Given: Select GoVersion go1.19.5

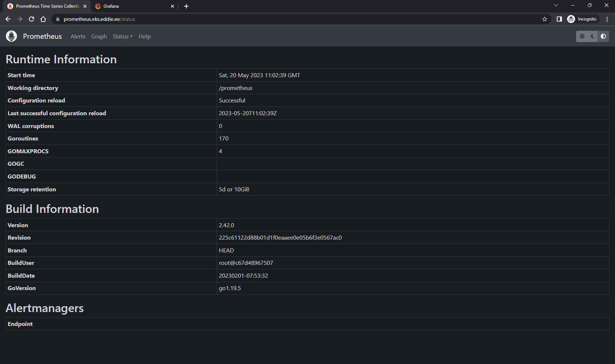Looking at the screenshot, I should click(230, 288).
